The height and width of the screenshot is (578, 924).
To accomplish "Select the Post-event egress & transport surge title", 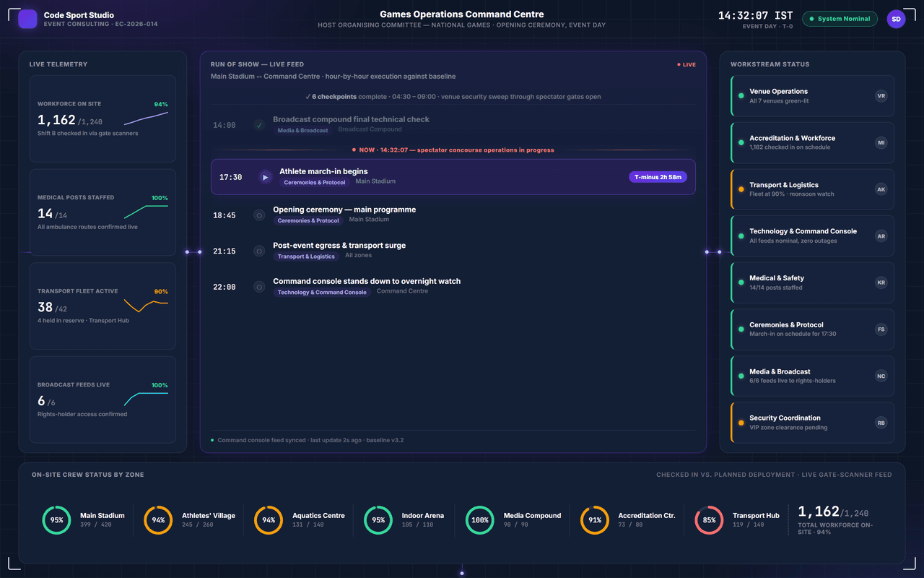I will (x=339, y=246).
